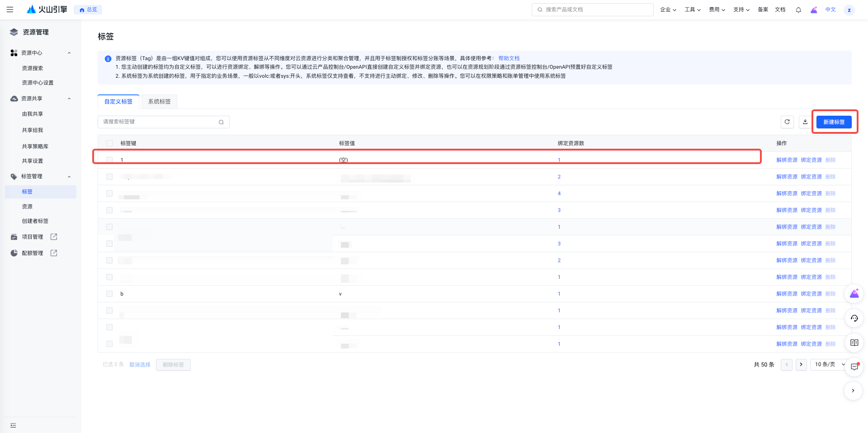This screenshot has width=868, height=433.
Task: Open 共享策略库 in the sidebar
Action: click(35, 146)
